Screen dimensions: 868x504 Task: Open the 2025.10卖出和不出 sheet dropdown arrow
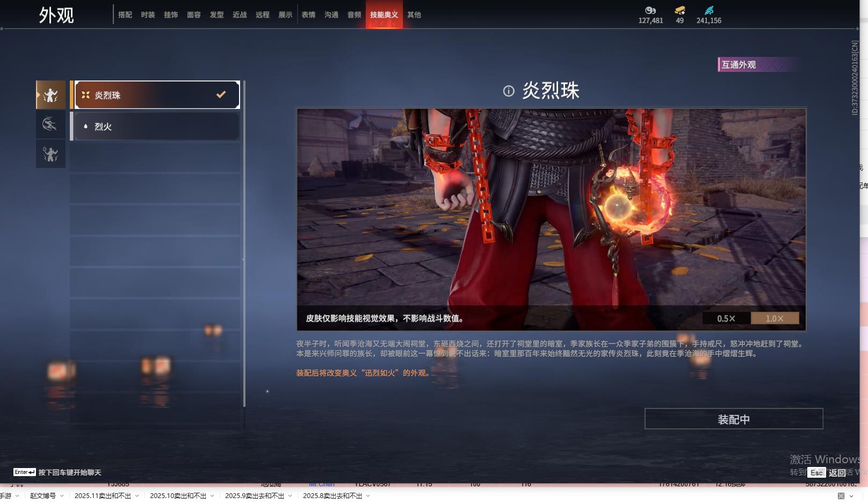(x=212, y=496)
